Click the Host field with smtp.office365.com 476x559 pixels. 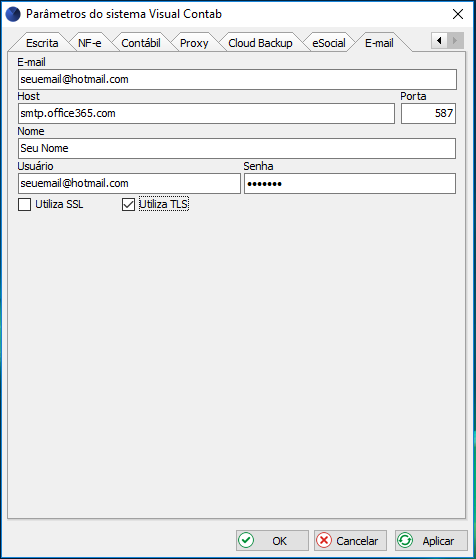click(206, 113)
